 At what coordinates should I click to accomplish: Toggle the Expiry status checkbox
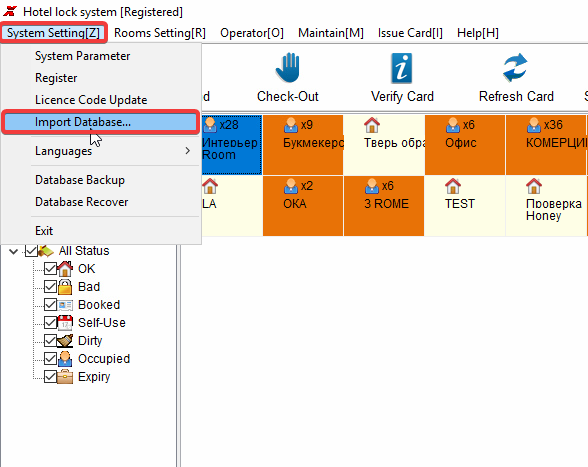pyautogui.click(x=50, y=377)
